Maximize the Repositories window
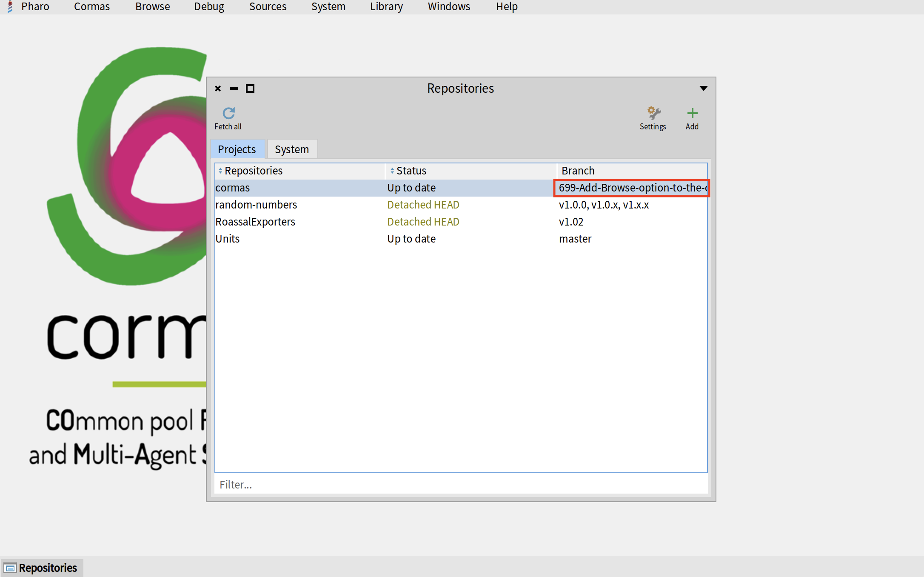This screenshot has height=577, width=924. [250, 89]
